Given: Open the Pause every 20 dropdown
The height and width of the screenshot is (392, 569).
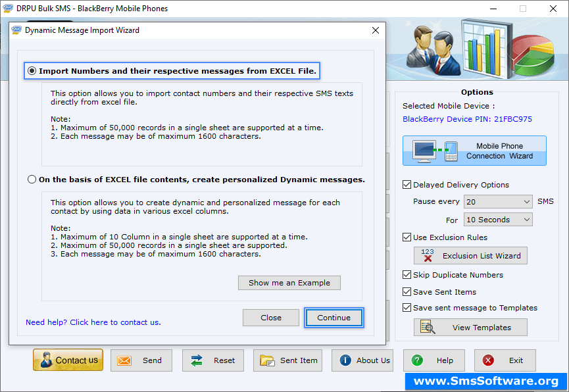Looking at the screenshot, I should click(x=498, y=202).
